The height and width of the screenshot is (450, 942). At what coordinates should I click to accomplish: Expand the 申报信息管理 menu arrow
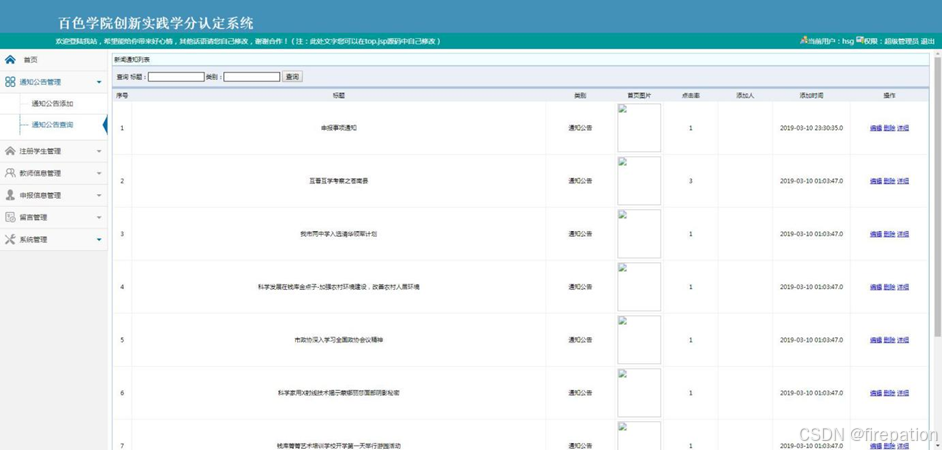point(99,196)
